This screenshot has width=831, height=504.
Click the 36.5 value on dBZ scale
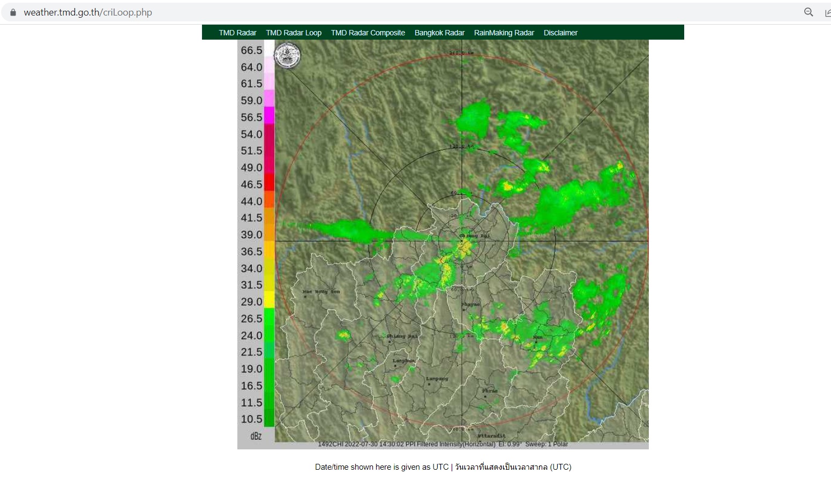(x=251, y=251)
